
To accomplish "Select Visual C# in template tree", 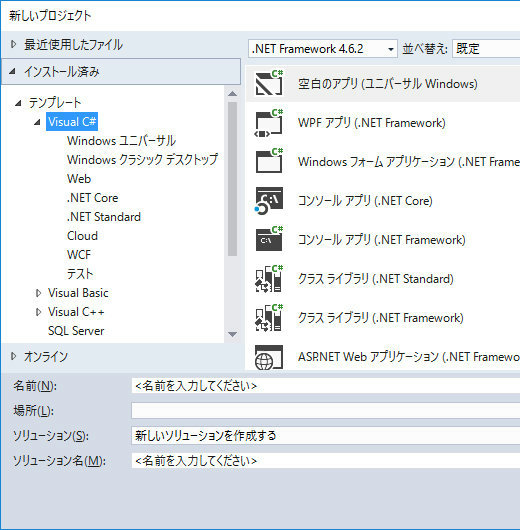I will [x=72, y=122].
